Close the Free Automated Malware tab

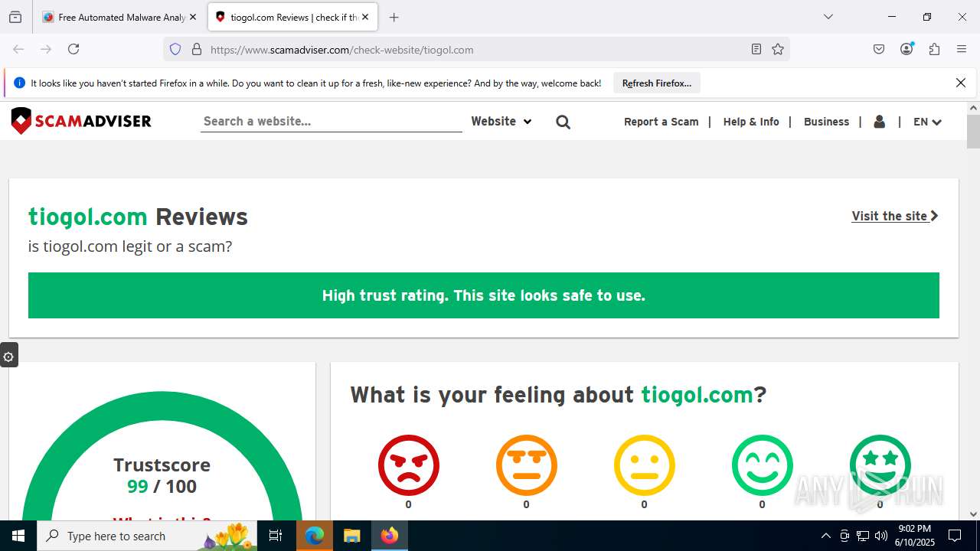[193, 17]
